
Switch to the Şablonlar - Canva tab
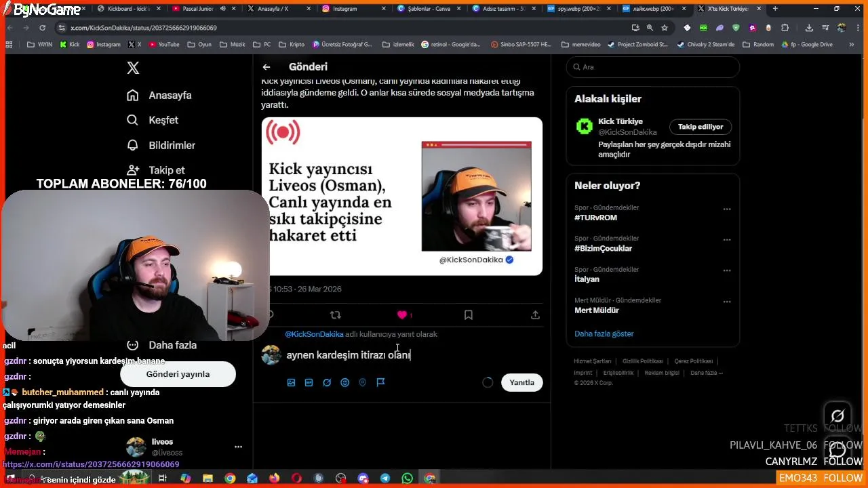(x=429, y=9)
